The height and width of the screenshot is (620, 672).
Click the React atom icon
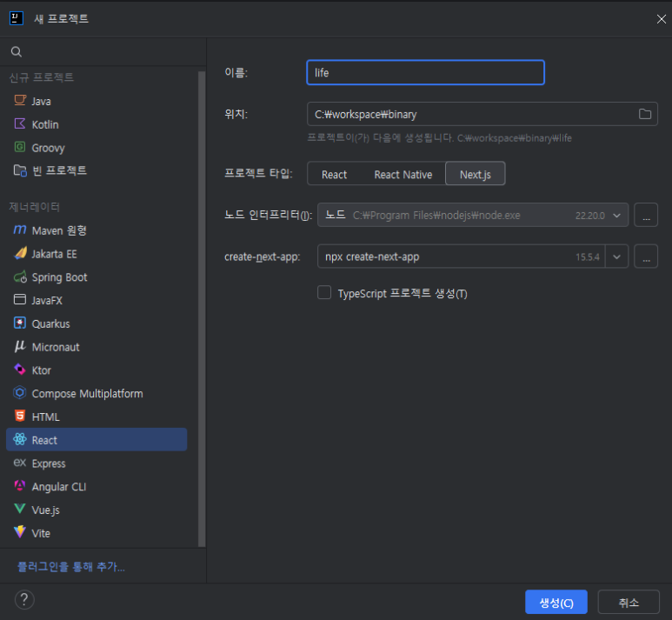[x=20, y=439]
